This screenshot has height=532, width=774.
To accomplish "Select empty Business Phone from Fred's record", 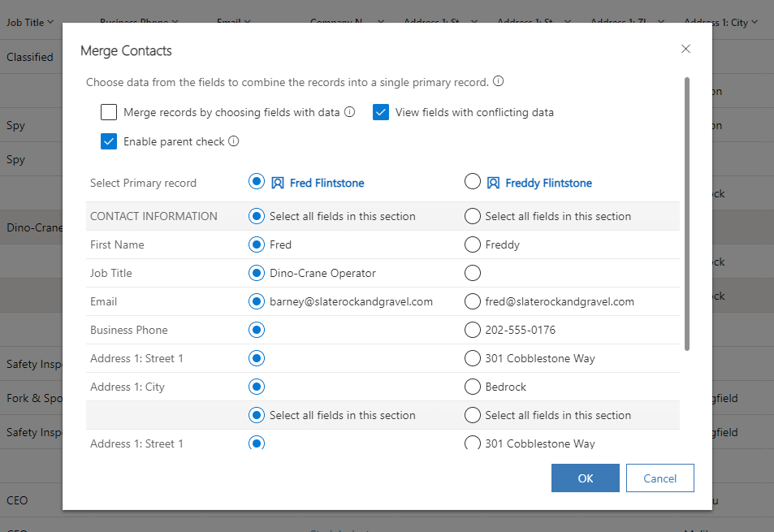I will tap(257, 330).
